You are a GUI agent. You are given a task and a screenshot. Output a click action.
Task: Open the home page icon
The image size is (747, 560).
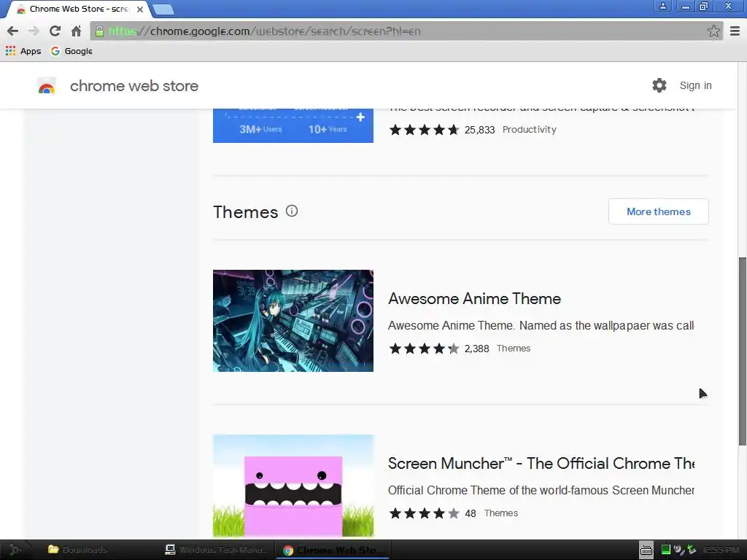coord(76,31)
